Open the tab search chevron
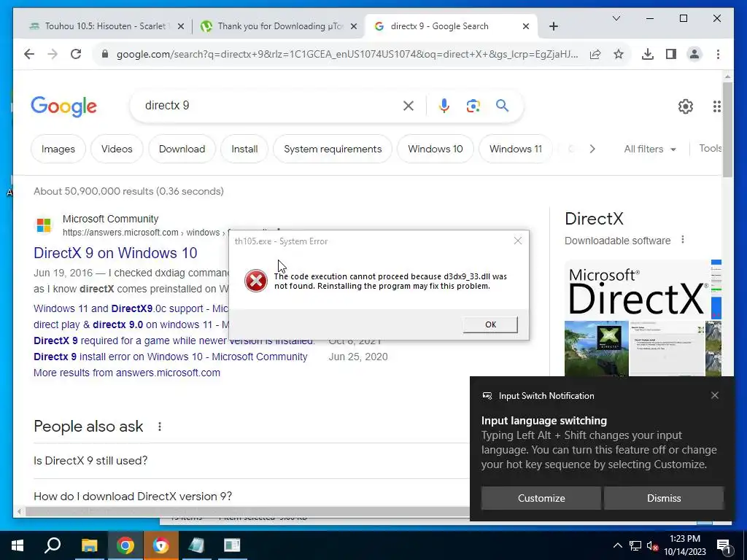 coord(616,18)
